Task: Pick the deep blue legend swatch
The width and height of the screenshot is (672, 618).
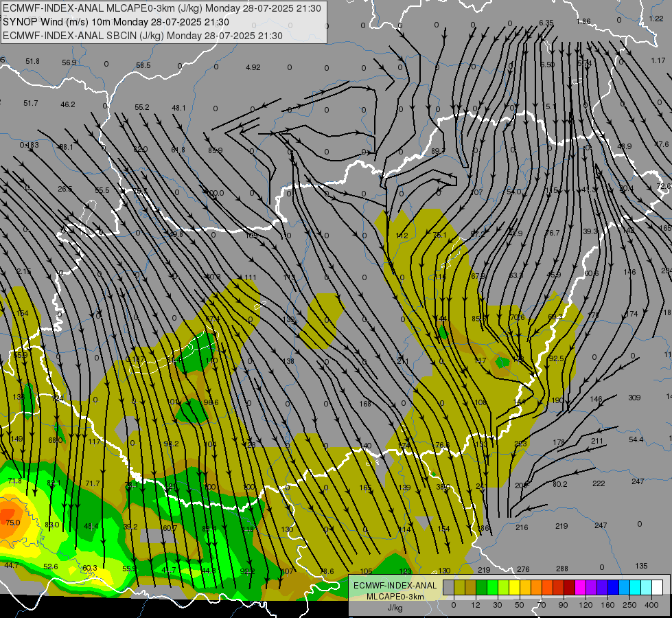Action: click(x=613, y=588)
